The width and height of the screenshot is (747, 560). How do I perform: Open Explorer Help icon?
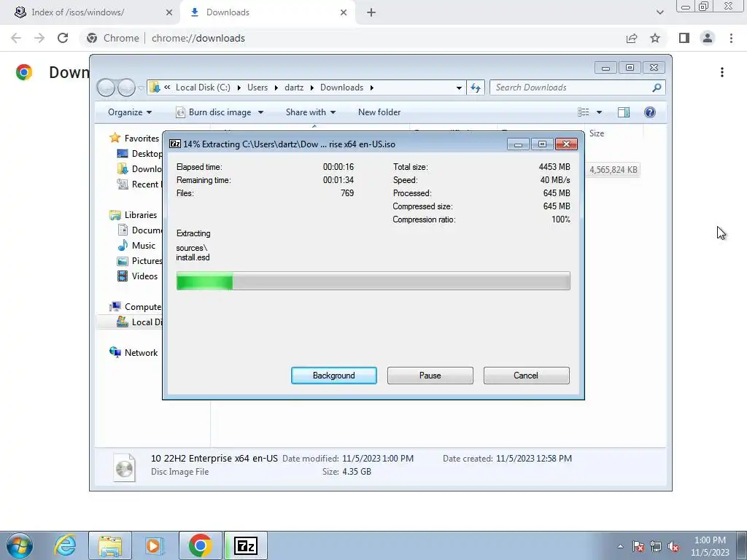tap(650, 112)
